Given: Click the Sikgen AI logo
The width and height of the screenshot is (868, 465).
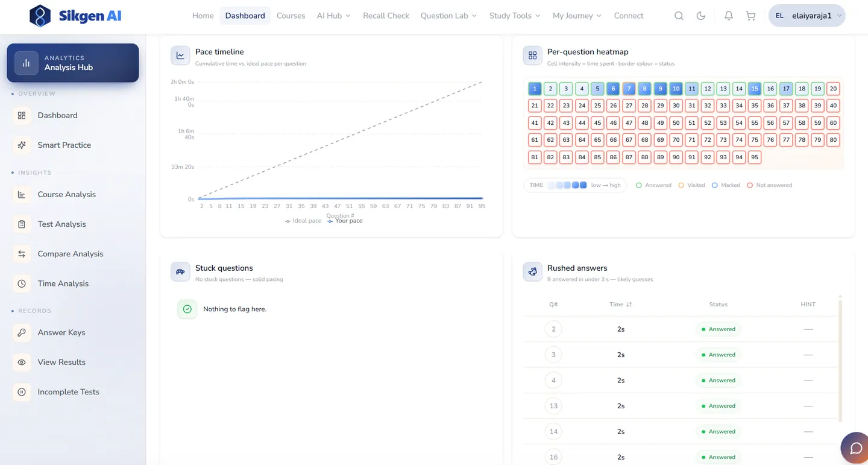Looking at the screenshot, I should point(75,16).
